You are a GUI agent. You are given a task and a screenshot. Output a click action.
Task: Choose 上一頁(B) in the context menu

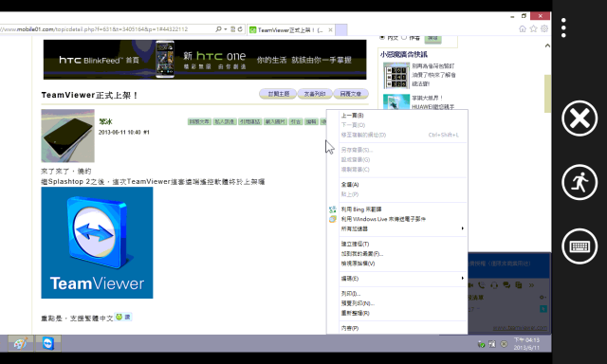pos(397,116)
